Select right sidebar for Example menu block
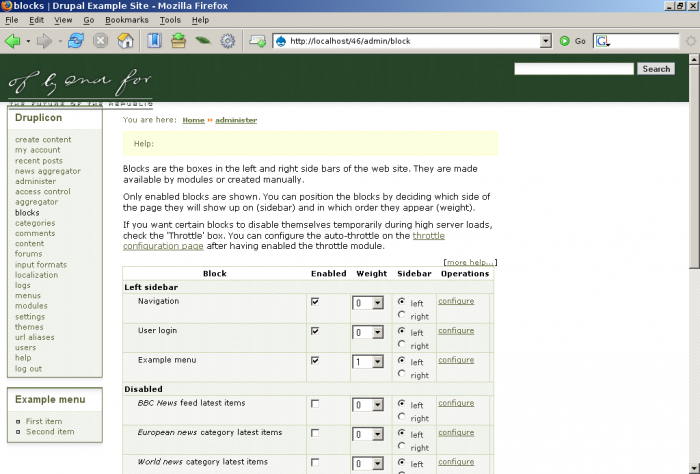 coord(402,374)
